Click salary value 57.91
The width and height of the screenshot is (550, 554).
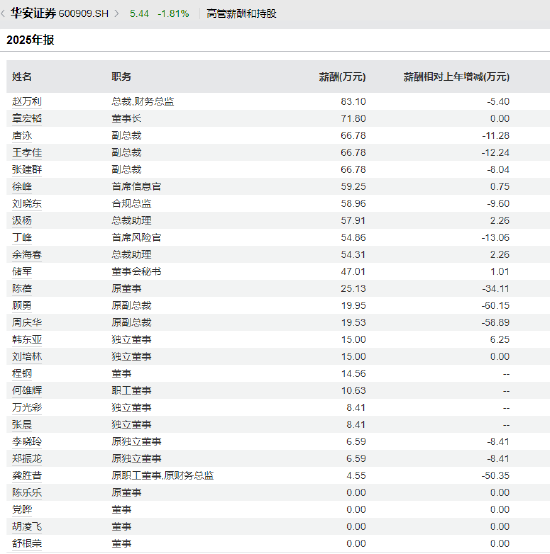pyautogui.click(x=353, y=220)
